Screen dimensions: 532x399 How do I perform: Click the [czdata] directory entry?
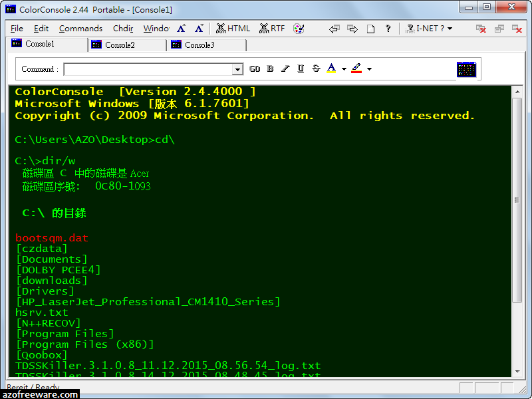coord(42,249)
